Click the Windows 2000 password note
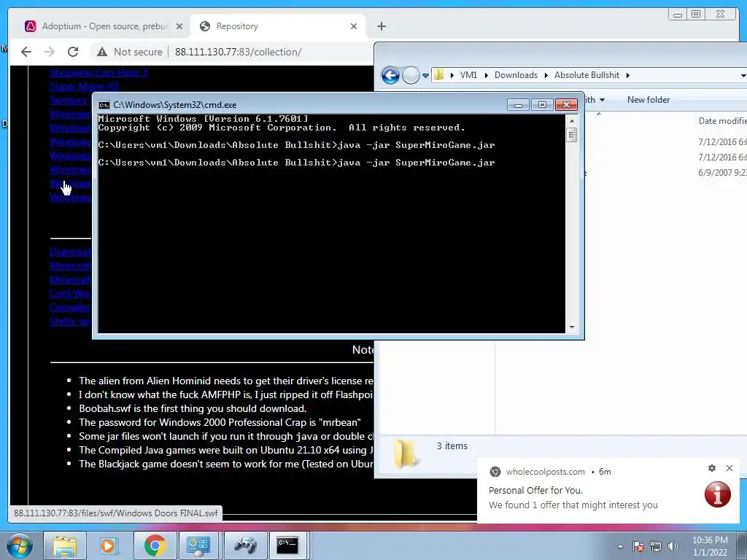The width and height of the screenshot is (747, 560). click(220, 422)
